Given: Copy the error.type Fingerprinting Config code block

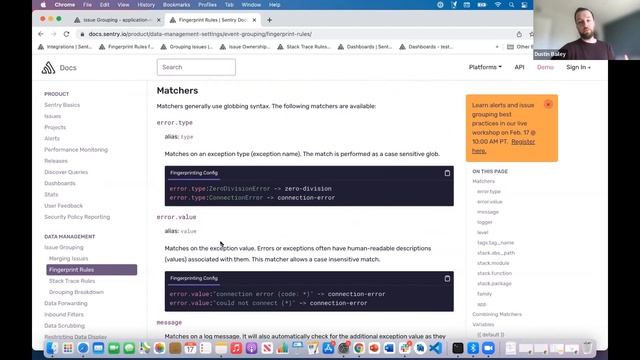Looking at the screenshot, I should (447, 173).
